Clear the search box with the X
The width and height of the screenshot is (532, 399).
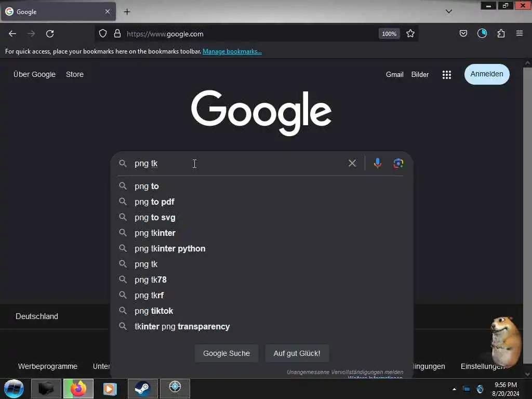point(352,163)
